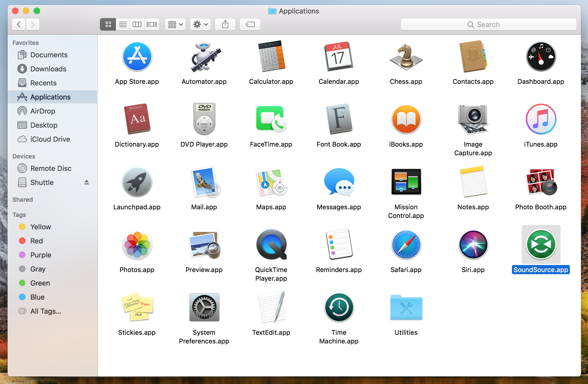Switch to cover flow view

coord(152,25)
